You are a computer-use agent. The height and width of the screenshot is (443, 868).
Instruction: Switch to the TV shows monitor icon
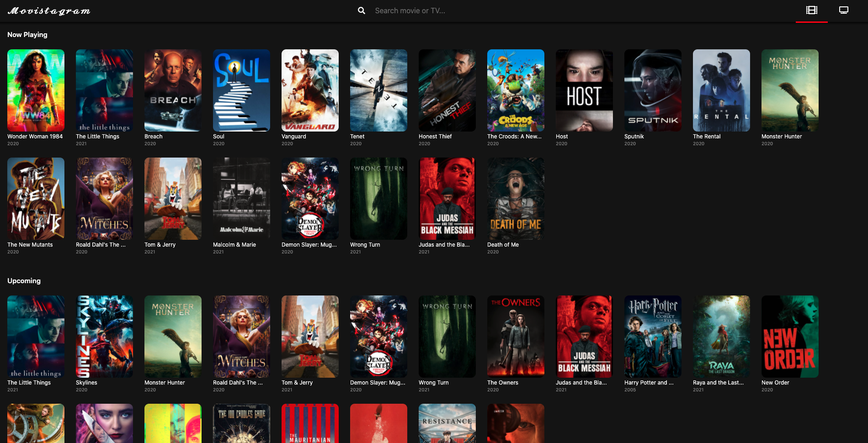(x=844, y=10)
